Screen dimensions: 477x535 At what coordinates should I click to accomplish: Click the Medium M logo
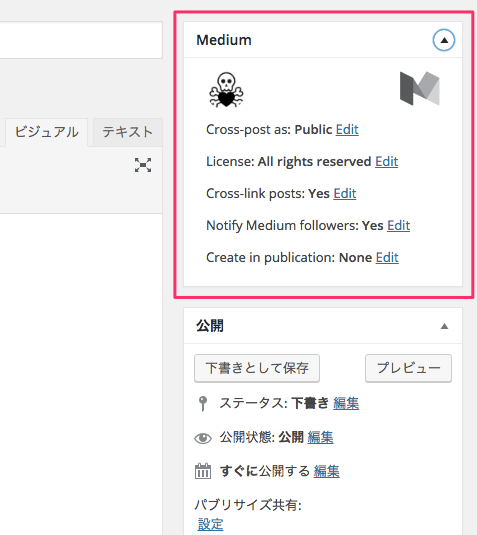coord(420,88)
